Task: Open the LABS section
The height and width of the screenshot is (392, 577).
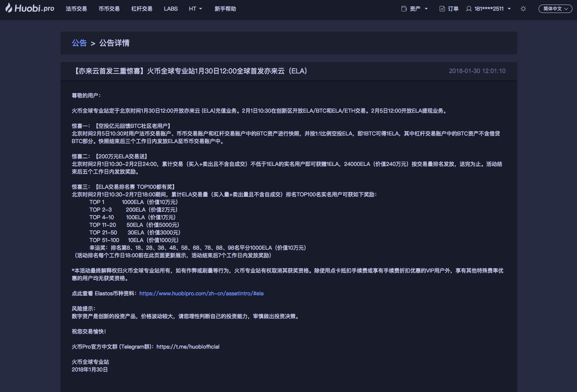Action: [x=171, y=9]
